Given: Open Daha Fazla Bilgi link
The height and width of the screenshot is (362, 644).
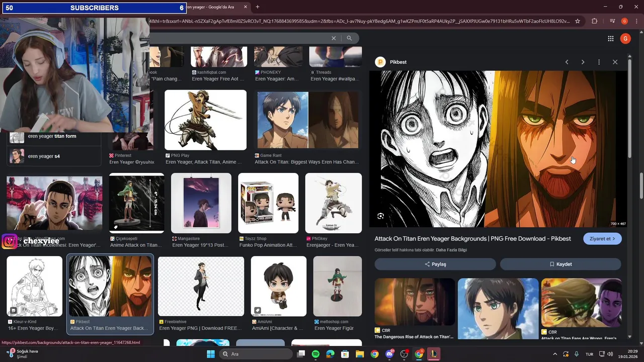Looking at the screenshot, I should 451,250.
